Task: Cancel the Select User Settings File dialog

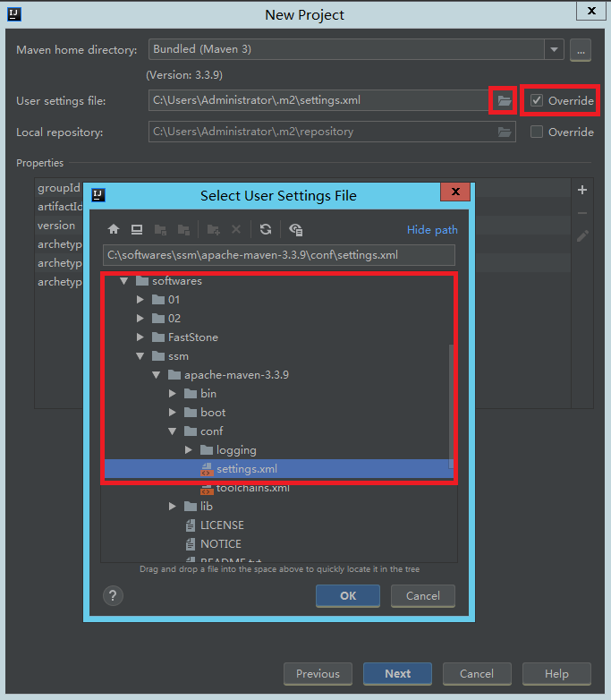Action: point(422,596)
